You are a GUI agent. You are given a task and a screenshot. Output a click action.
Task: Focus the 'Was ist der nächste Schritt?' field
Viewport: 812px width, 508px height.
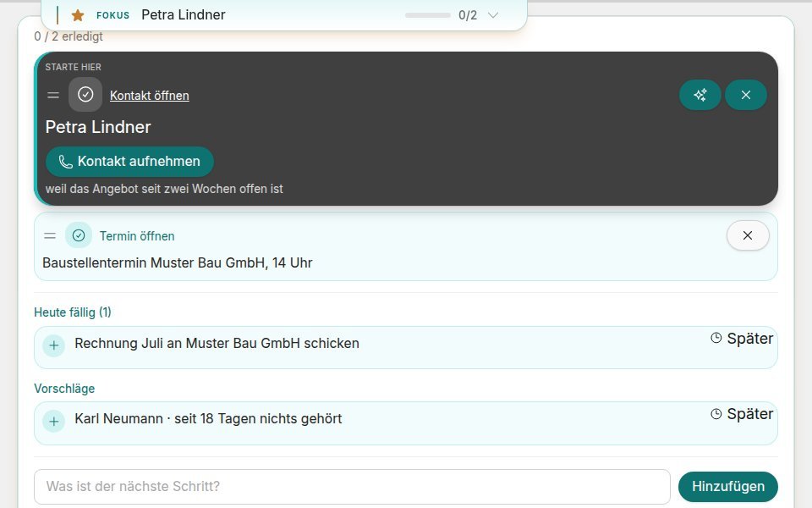coord(352,486)
